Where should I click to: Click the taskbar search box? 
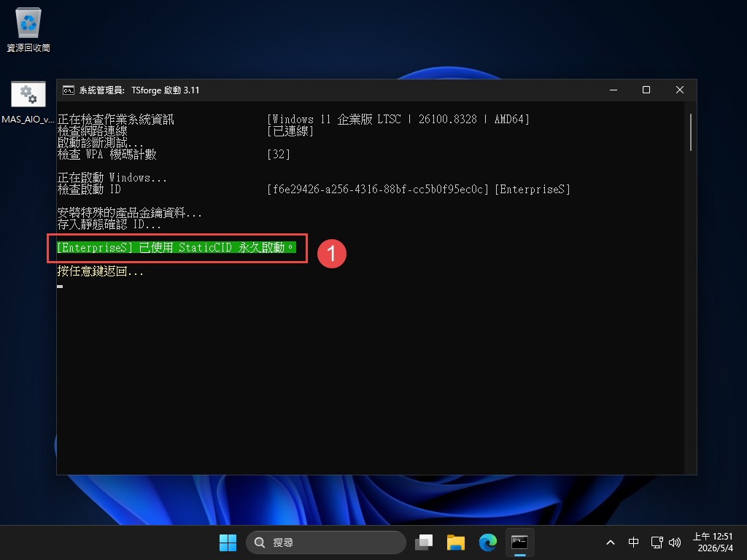coord(326,542)
